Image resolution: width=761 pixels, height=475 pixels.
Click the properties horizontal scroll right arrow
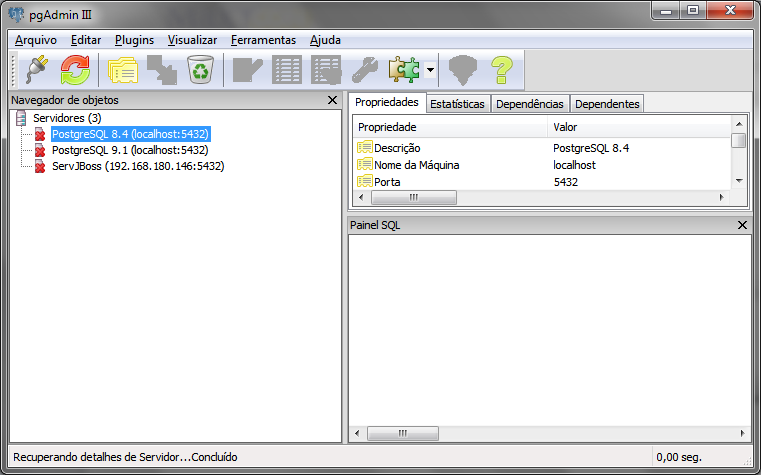[722, 197]
